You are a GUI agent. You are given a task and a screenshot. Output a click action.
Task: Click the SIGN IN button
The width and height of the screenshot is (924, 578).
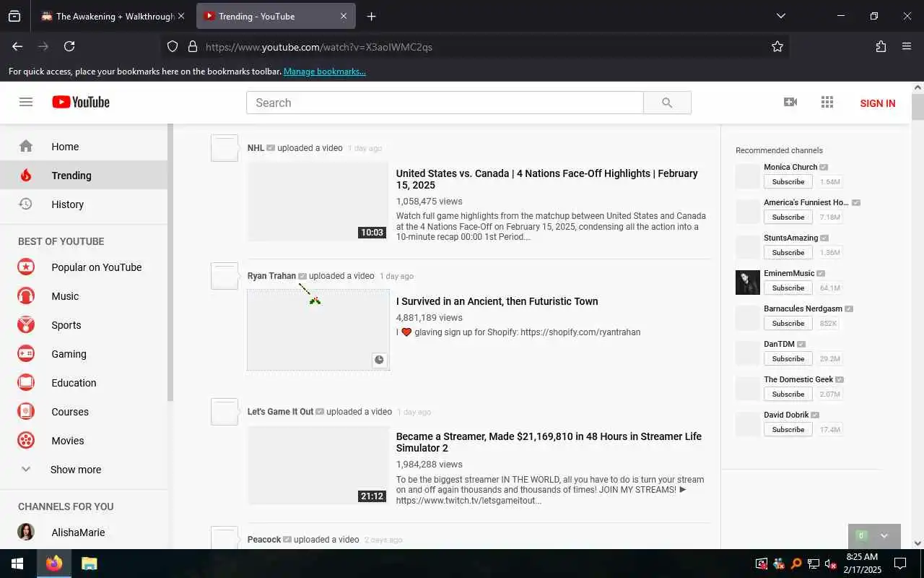pyautogui.click(x=877, y=103)
